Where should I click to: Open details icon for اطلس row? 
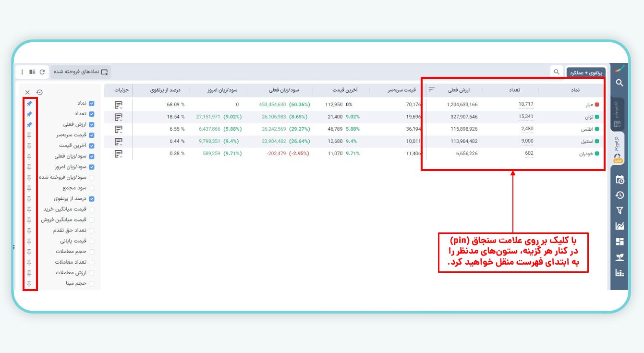click(x=118, y=129)
